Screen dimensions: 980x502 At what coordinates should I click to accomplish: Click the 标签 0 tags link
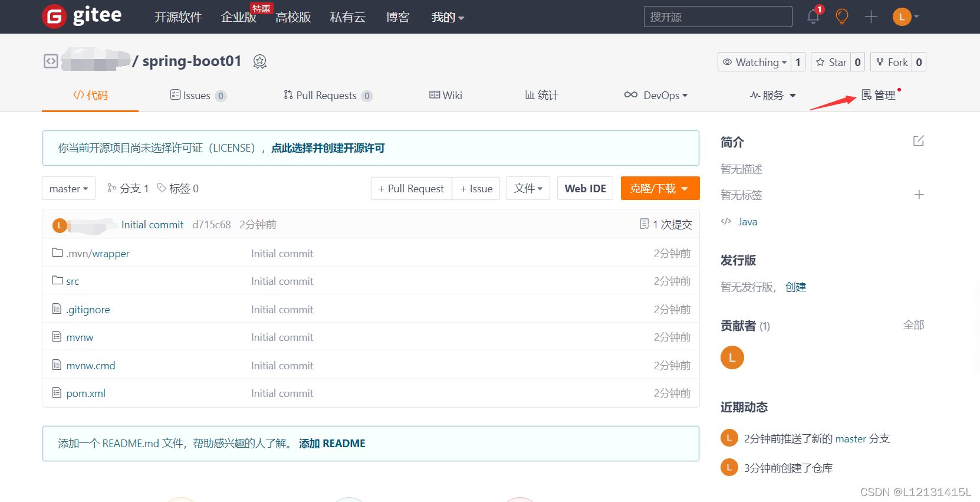click(x=178, y=188)
